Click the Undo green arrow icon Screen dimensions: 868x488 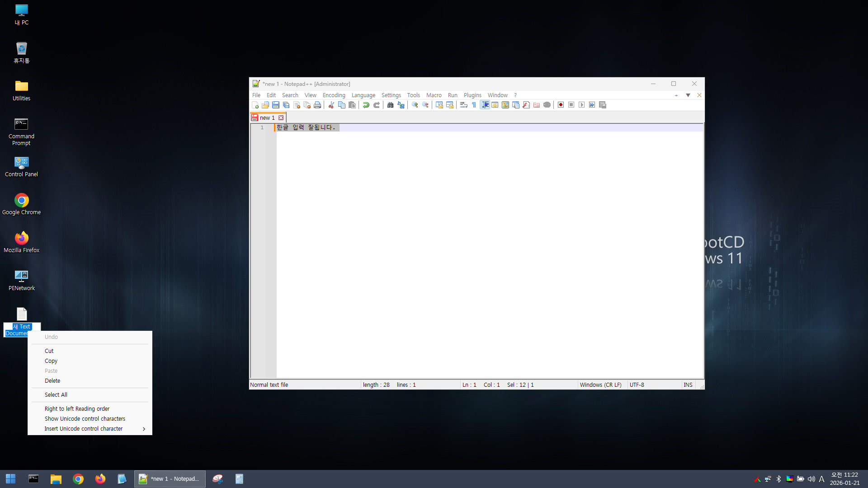tap(366, 105)
